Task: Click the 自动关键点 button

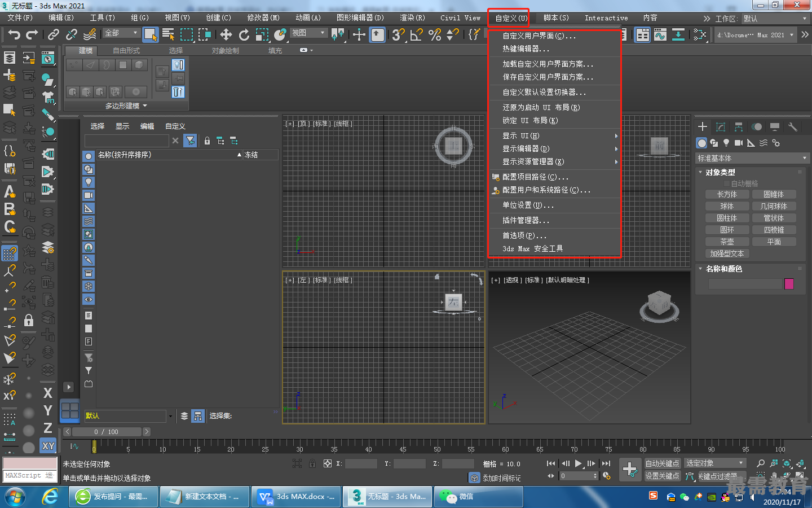Action: click(x=662, y=463)
